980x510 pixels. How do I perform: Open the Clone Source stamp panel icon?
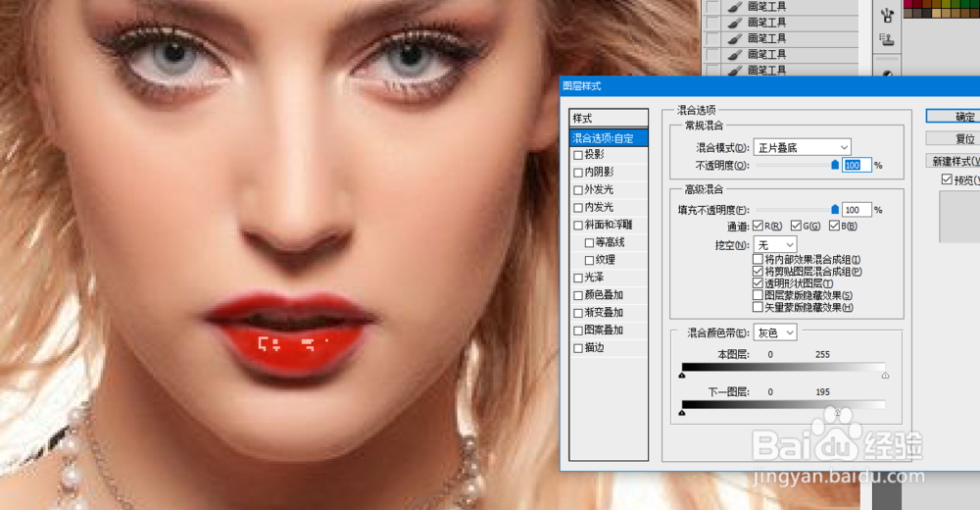(x=886, y=40)
